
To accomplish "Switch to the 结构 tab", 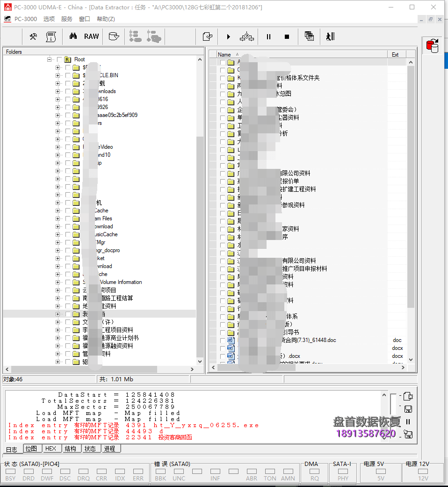I will [x=71, y=449].
